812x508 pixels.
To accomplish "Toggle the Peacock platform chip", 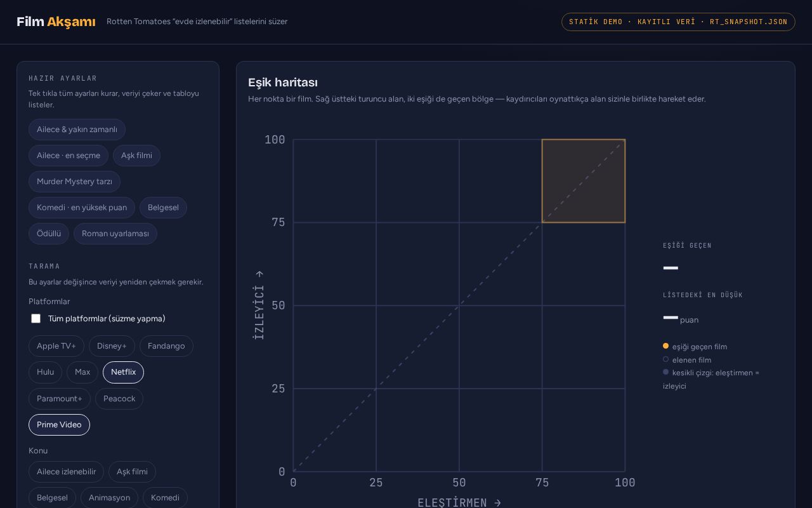I will [x=119, y=399].
